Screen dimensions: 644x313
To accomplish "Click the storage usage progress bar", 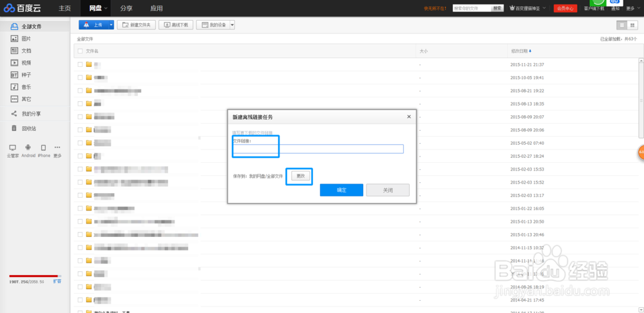I will 35,276.
